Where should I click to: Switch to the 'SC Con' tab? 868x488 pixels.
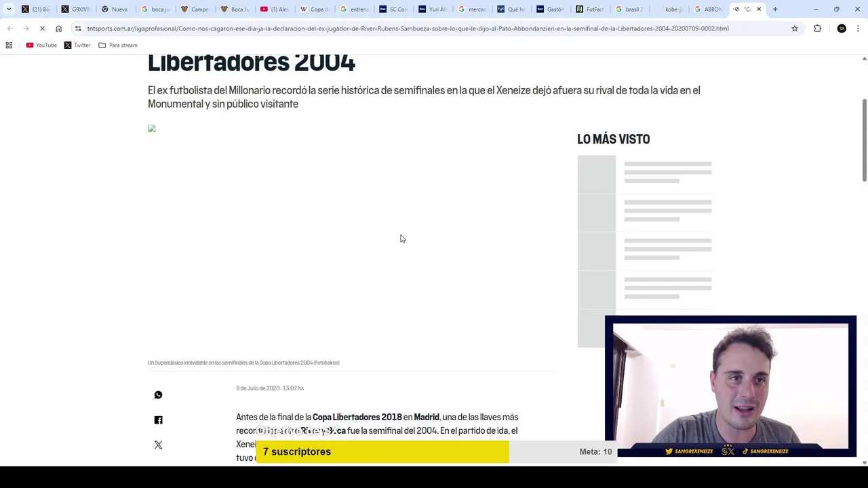393,9
